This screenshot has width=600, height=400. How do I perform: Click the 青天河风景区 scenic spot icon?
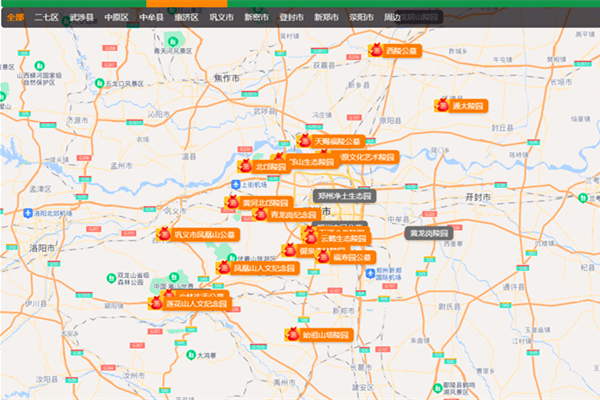coord(173,41)
